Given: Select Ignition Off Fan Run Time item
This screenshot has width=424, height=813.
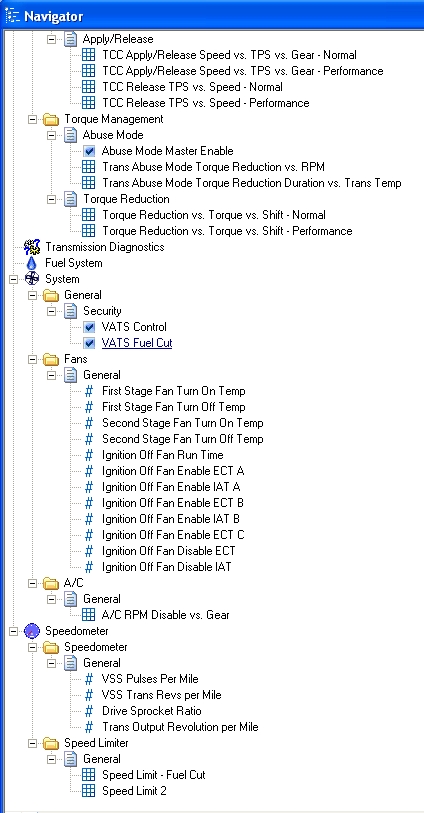Looking at the screenshot, I should click(x=163, y=455).
